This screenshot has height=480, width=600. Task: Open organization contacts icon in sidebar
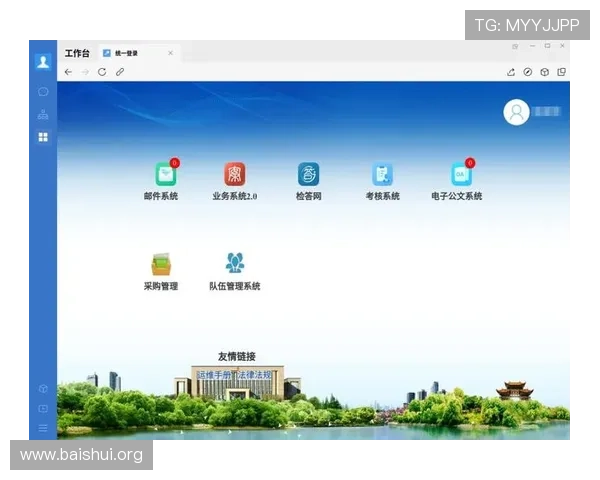(x=43, y=114)
